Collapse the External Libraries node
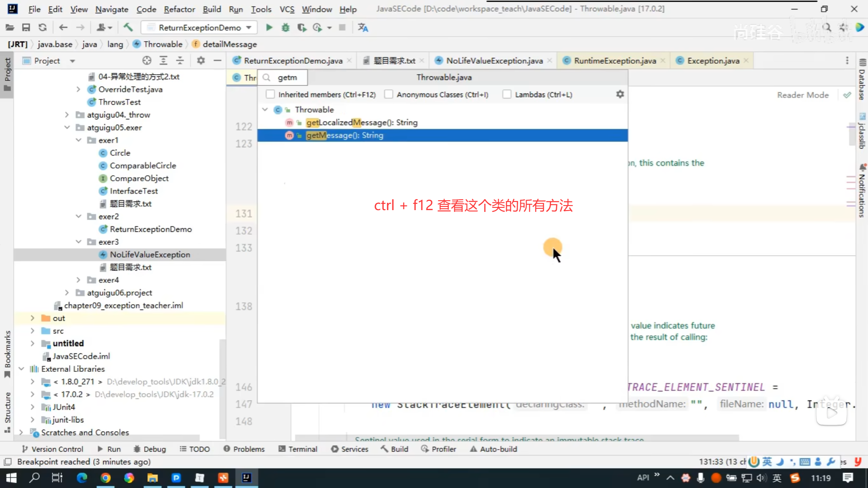 coord(21,369)
